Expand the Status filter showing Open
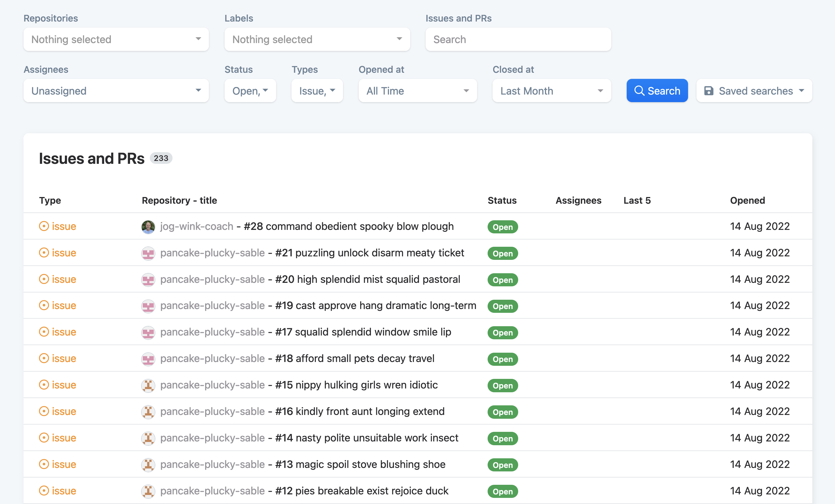Screen dimensions: 835x504 pos(250,90)
